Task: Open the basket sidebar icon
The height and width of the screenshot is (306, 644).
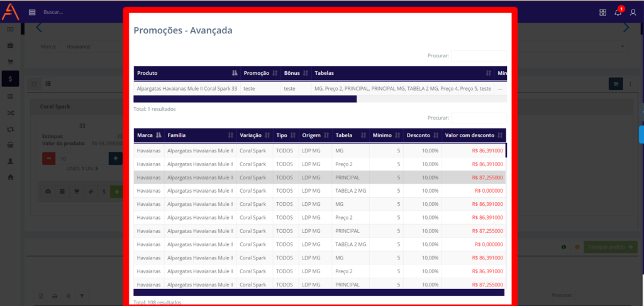Action: point(10,145)
